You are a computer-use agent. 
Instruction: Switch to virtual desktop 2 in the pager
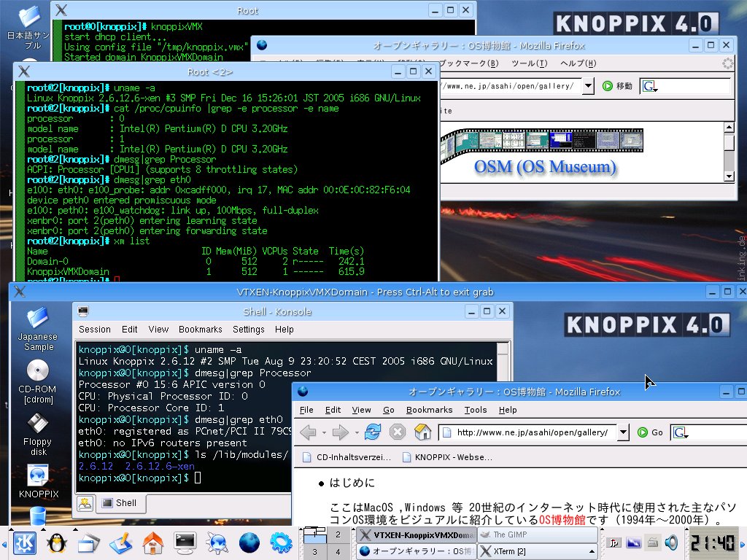click(338, 534)
